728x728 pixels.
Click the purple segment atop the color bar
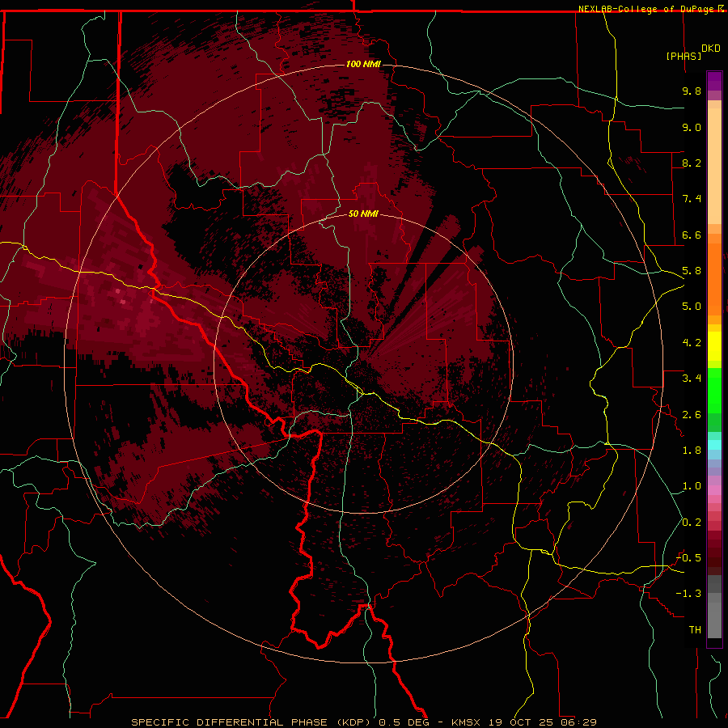click(714, 81)
